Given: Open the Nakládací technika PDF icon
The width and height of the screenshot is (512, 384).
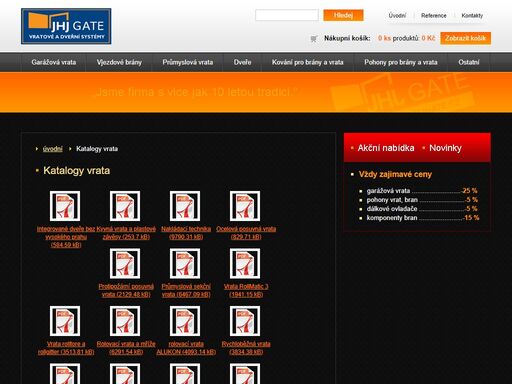Looking at the screenshot, I should (x=185, y=206).
